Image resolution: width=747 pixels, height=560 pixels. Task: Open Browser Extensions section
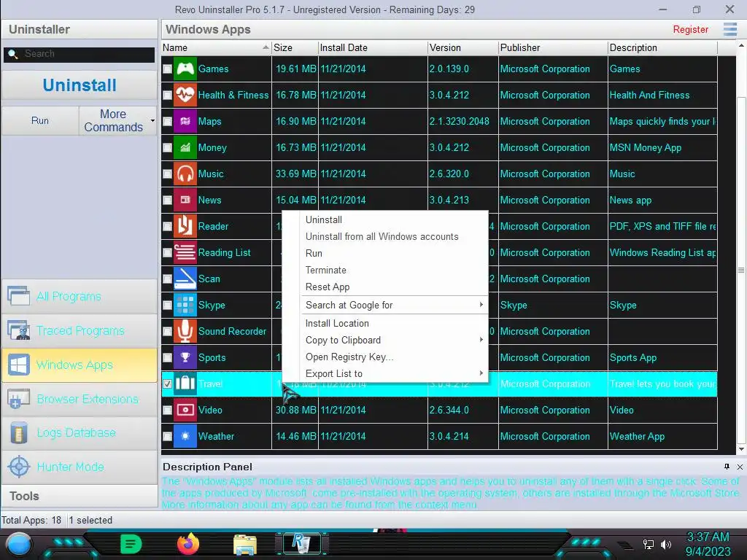[x=79, y=399]
